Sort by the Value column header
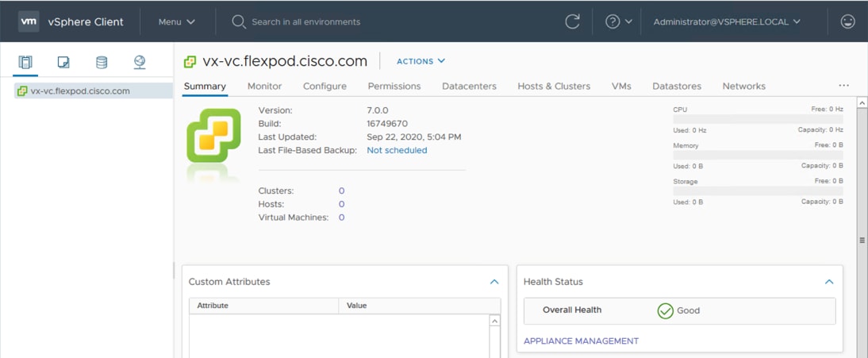868x358 pixels. click(420, 306)
